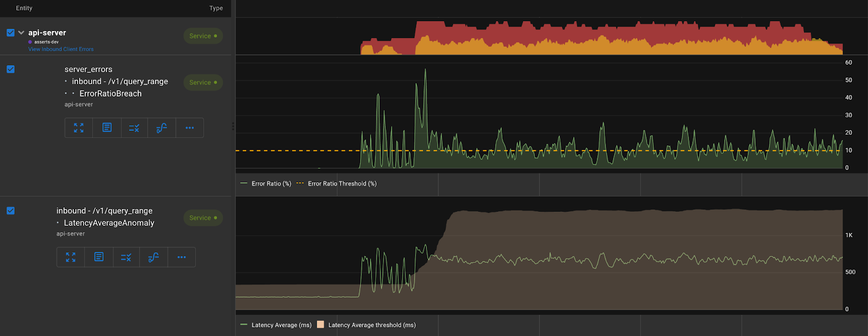Click the orange dashed error threshold line
Image resolution: width=868 pixels, height=336 pixels.
click(538, 150)
